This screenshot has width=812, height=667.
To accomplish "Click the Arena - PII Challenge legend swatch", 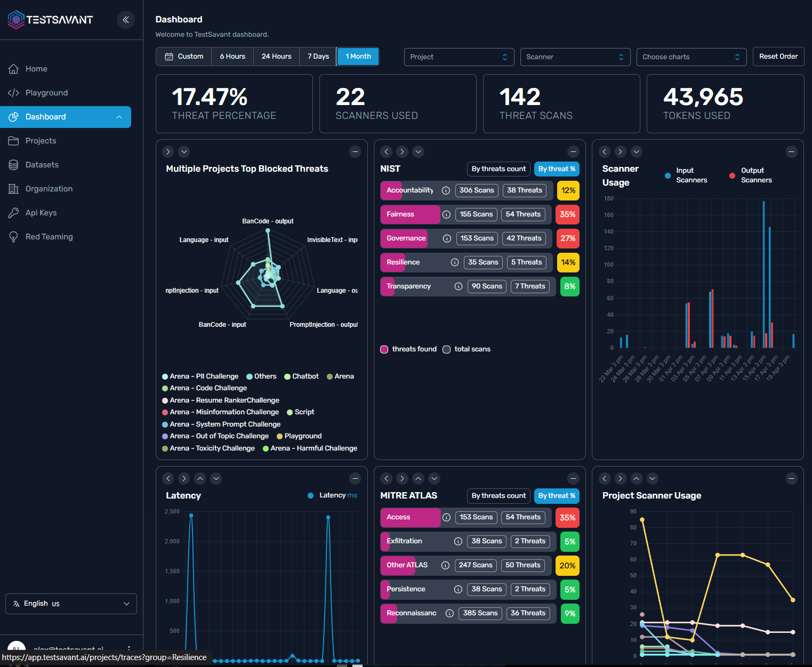I will click(165, 376).
